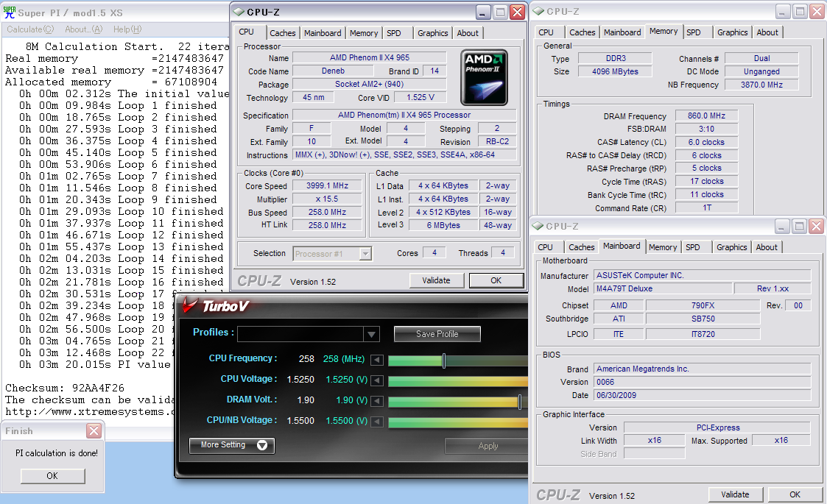Image resolution: width=827 pixels, height=504 pixels.
Task: Click the DRAM Volt decrease arrow in TurboV
Action: [x=377, y=401]
